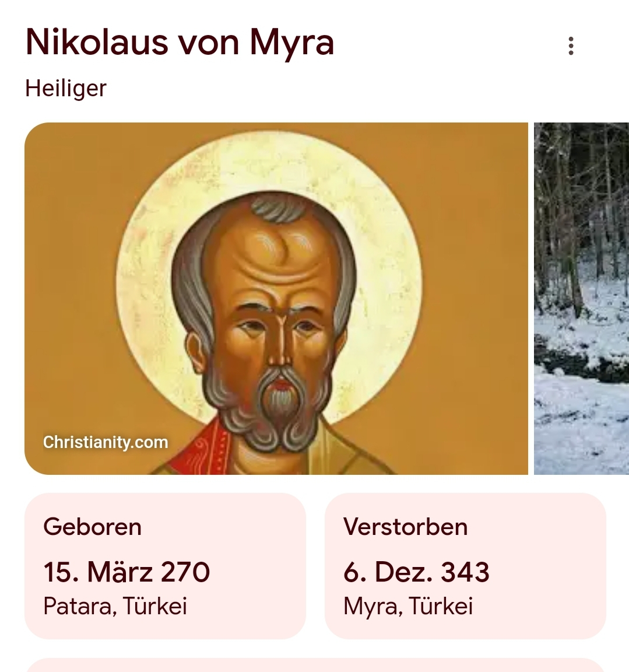Click the death date 6. Dez. 343
The height and width of the screenshot is (672, 629).
pos(416,572)
